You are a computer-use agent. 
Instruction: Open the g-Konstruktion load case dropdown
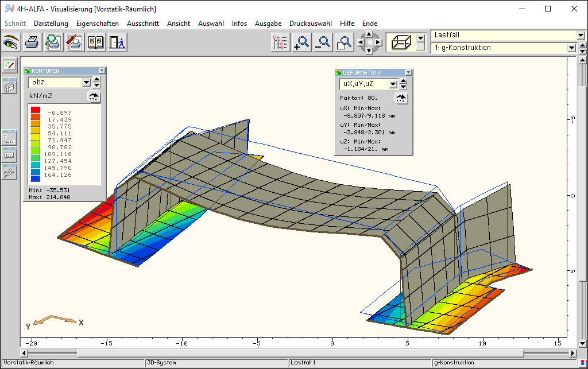571,48
